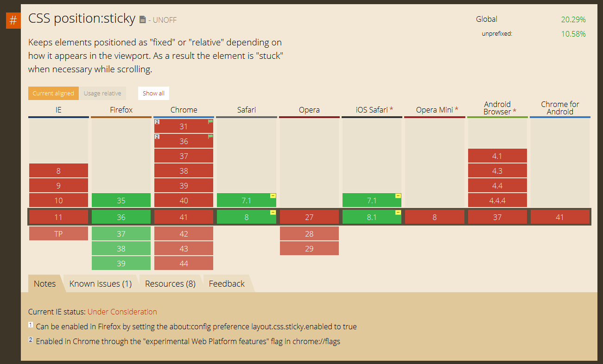
Task: Select the Chrome 44 cell
Action: (x=184, y=264)
